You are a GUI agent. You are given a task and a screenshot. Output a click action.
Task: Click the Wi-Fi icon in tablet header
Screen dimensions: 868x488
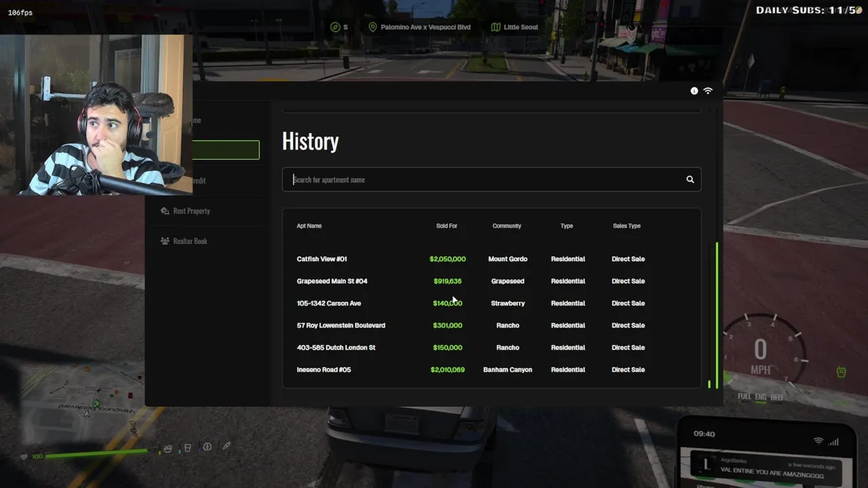[x=708, y=91]
